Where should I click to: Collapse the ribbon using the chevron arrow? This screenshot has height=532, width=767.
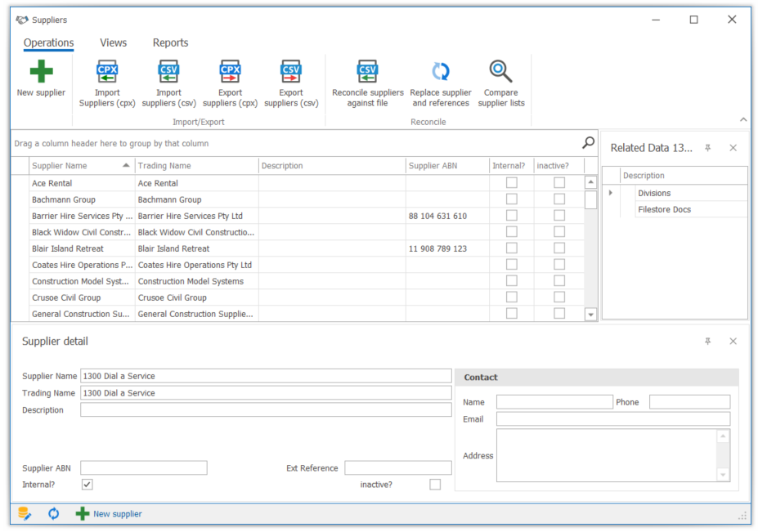tap(743, 120)
